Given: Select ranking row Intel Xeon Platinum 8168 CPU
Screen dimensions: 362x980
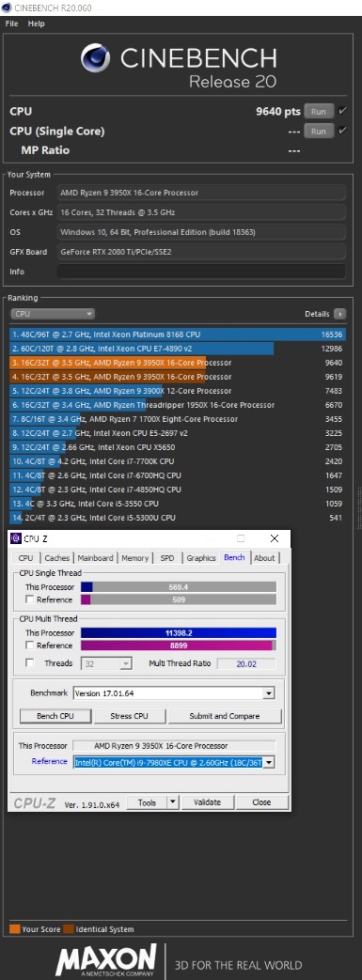Looking at the screenshot, I should (178, 334).
